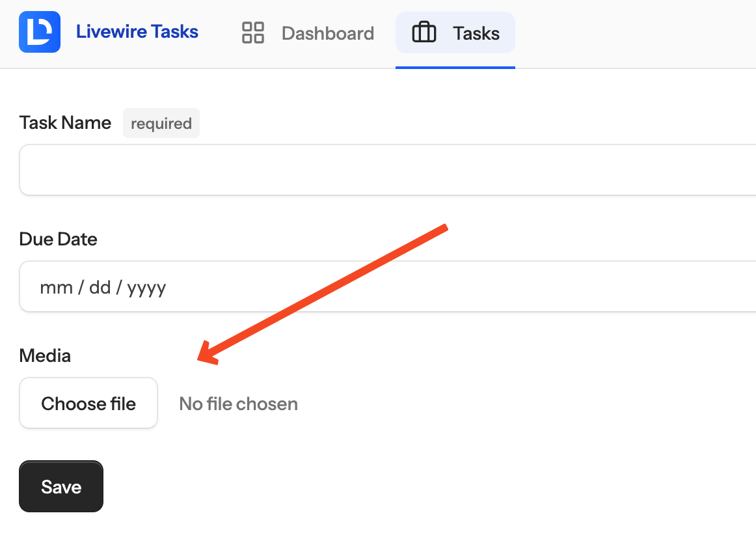Click the Tasks briefcase icon

(x=424, y=33)
